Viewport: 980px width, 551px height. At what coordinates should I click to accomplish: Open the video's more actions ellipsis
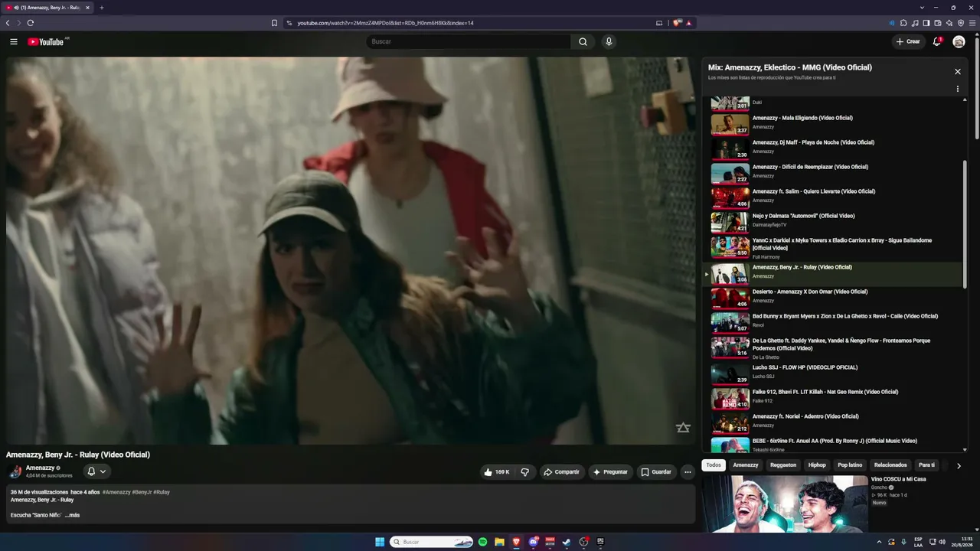pyautogui.click(x=688, y=472)
